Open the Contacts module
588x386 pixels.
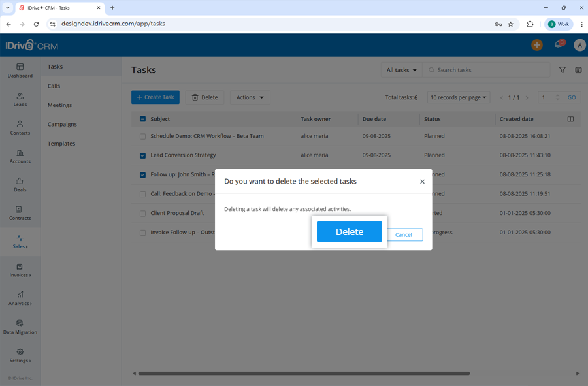click(20, 129)
